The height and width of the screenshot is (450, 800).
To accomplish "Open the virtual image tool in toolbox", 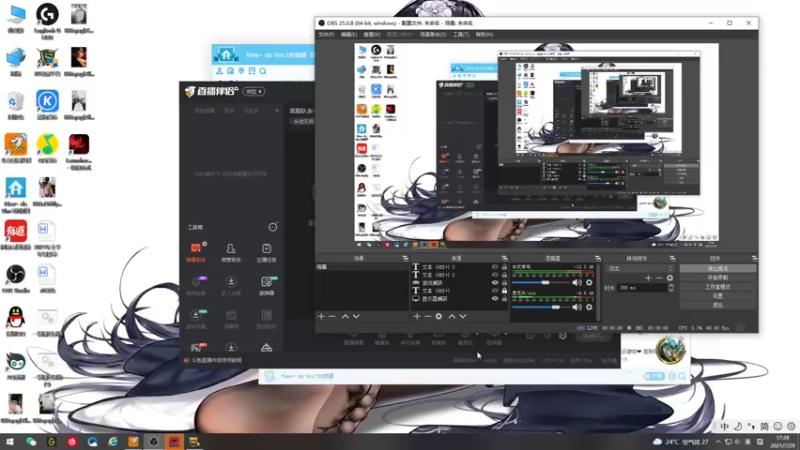I will (x=196, y=319).
